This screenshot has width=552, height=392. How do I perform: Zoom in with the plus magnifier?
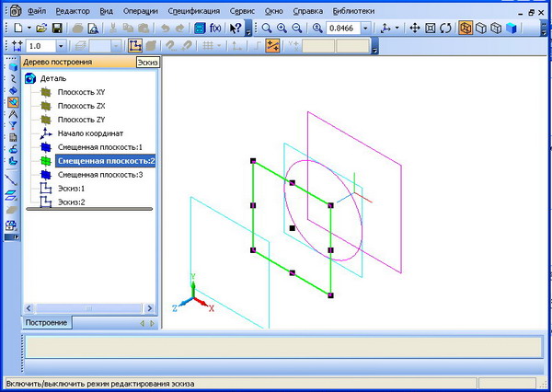pos(282,28)
